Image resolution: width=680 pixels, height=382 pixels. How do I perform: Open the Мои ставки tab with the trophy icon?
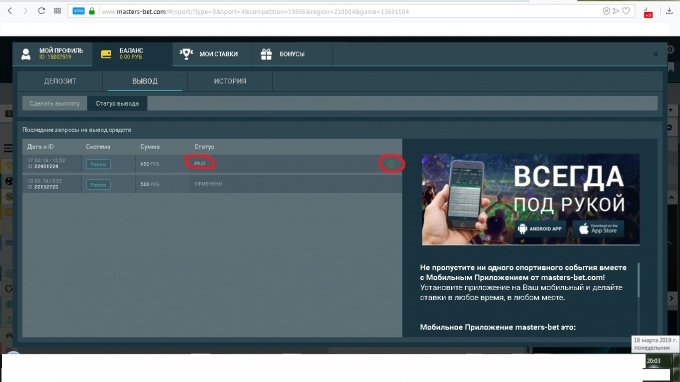point(212,54)
